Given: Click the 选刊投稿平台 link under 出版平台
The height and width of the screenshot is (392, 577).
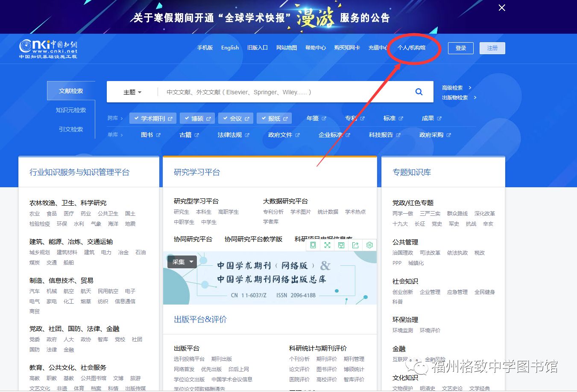Looking at the screenshot, I should 189,359.
